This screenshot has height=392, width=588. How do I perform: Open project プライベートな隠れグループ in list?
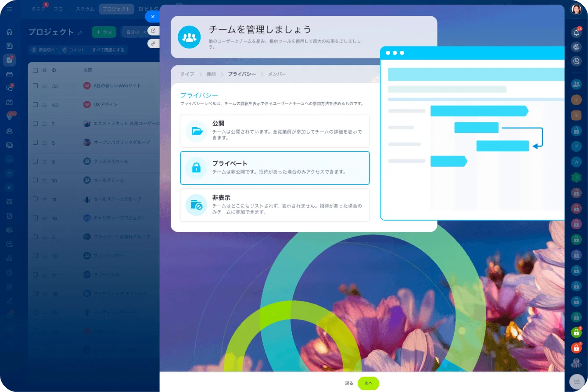122,237
